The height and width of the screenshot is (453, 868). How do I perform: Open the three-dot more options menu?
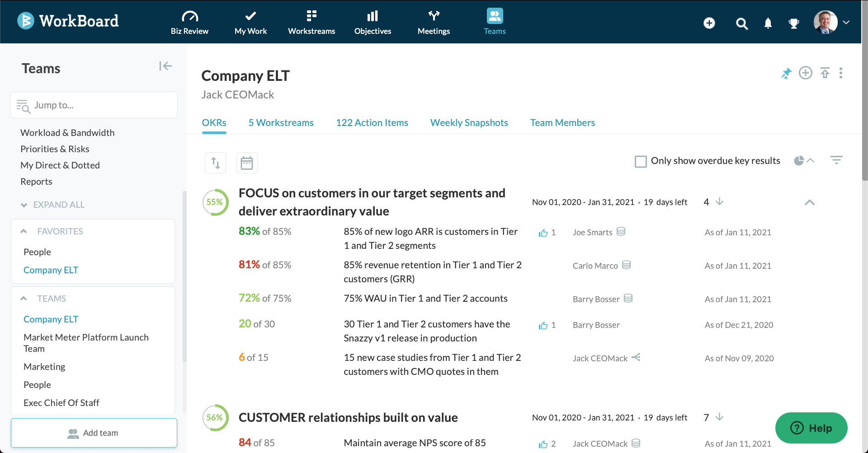(841, 73)
